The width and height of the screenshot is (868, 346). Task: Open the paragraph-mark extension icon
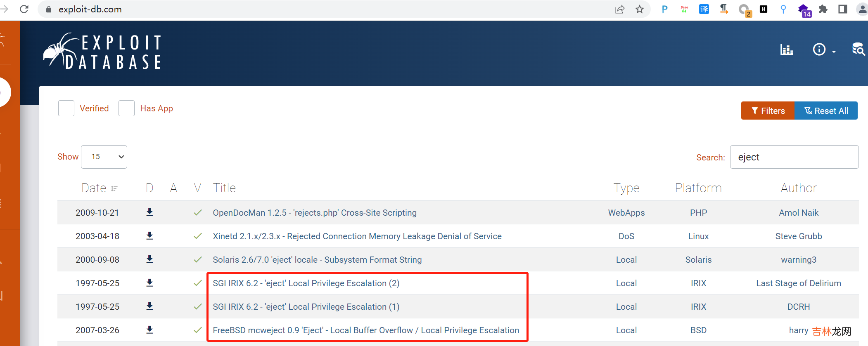[724, 9]
